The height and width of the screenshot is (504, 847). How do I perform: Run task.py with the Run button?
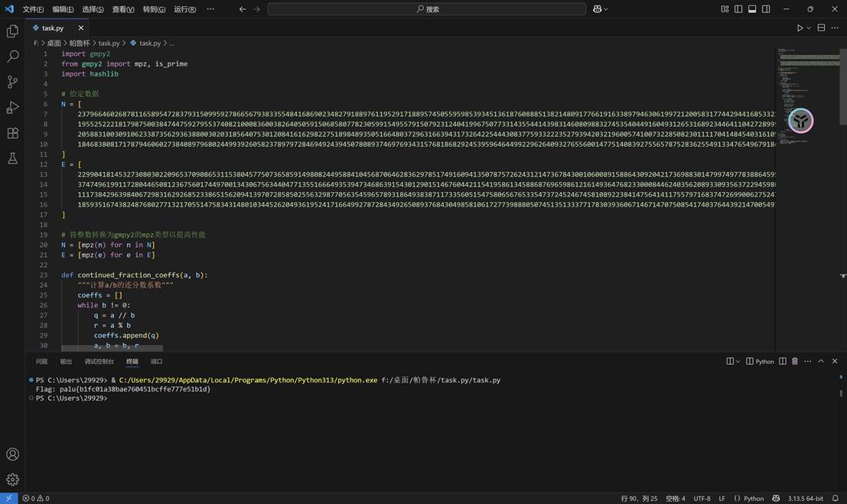(798, 27)
